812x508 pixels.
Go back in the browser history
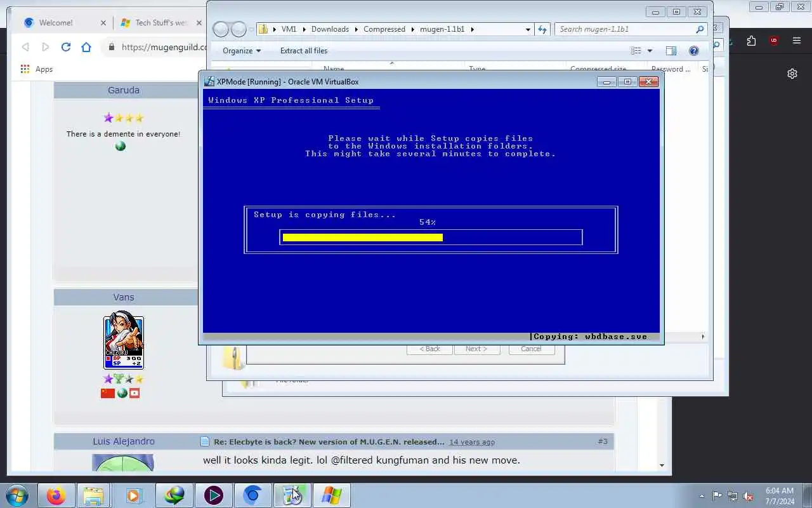tap(25, 47)
